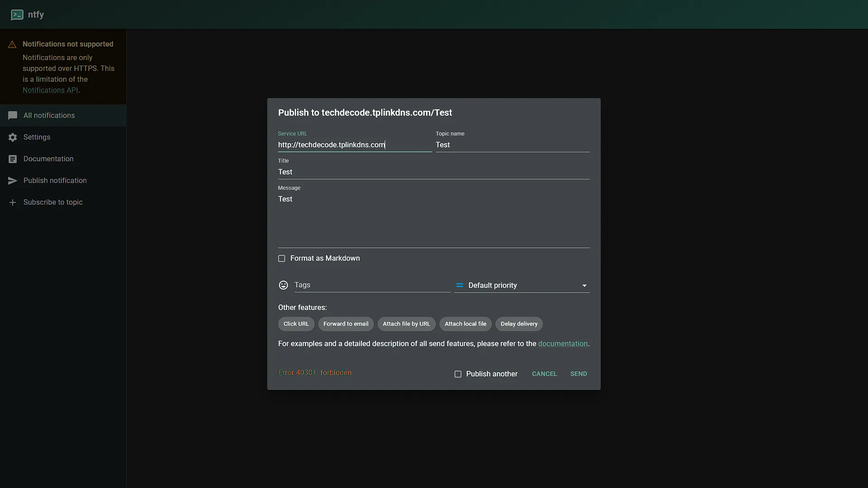This screenshot has width=868, height=488.
Task: Add the Delay delivery feature
Action: click(x=519, y=324)
